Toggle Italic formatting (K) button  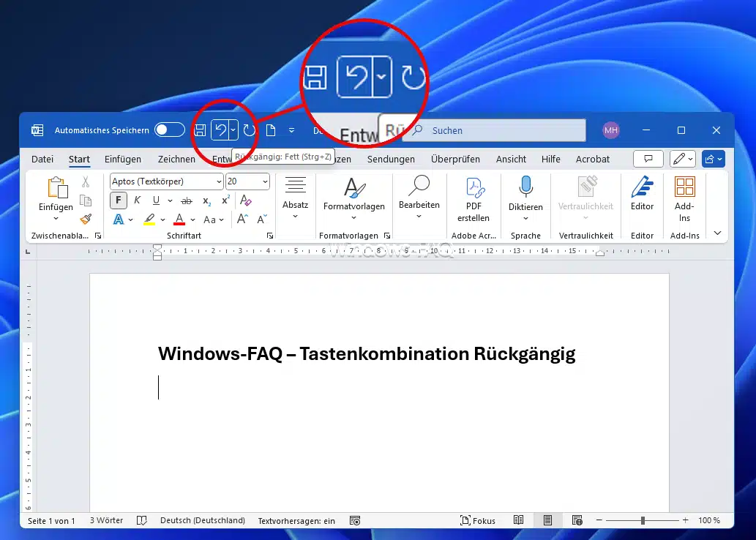tap(137, 200)
